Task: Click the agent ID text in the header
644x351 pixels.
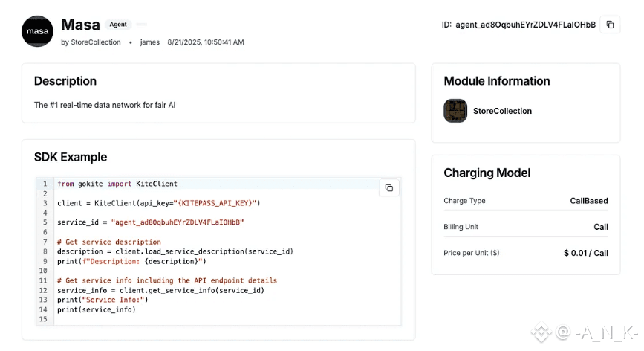Action: 525,25
